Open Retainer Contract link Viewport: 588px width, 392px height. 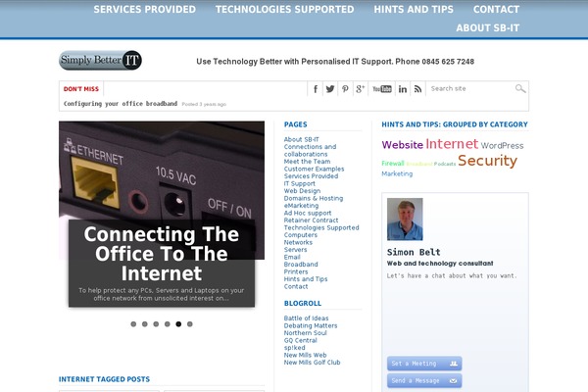point(311,220)
